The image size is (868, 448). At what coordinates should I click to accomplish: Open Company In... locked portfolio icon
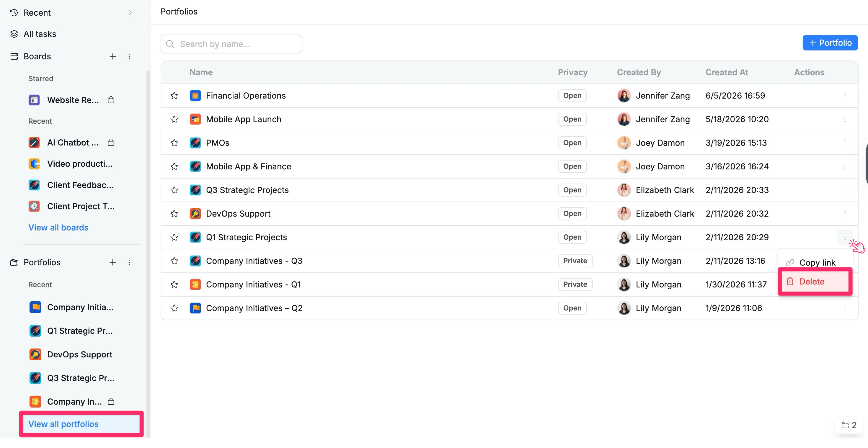click(x=35, y=401)
